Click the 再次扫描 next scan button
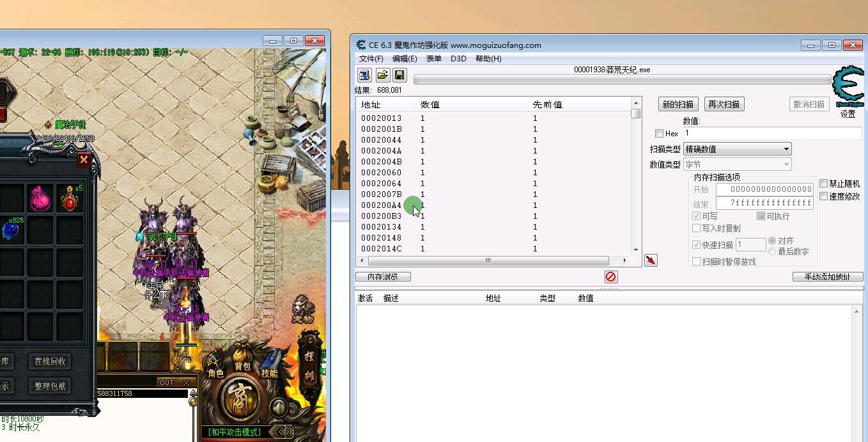 pyautogui.click(x=724, y=104)
